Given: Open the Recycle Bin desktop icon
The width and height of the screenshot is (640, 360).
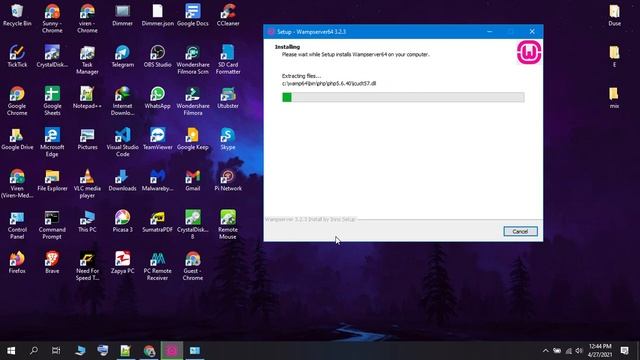Looking at the screenshot, I should (17, 16).
